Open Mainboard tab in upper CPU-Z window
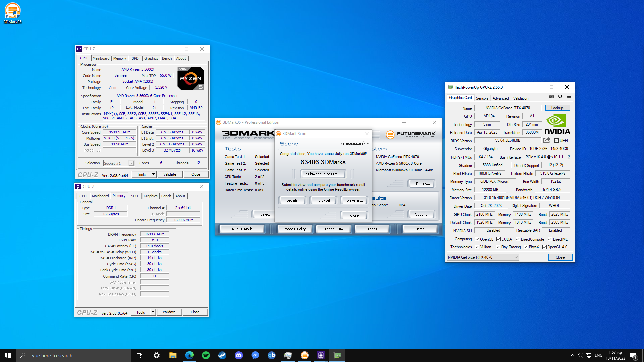This screenshot has width=644, height=362. [101, 58]
